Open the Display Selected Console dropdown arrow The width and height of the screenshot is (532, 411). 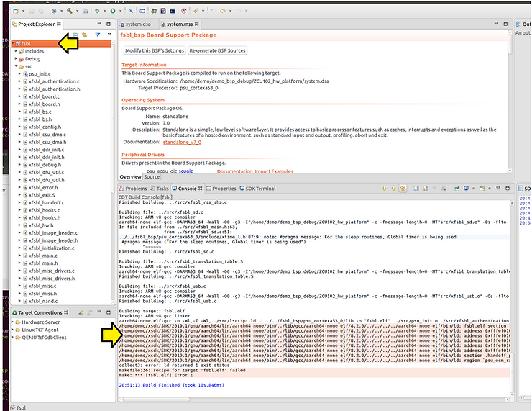click(x=474, y=188)
